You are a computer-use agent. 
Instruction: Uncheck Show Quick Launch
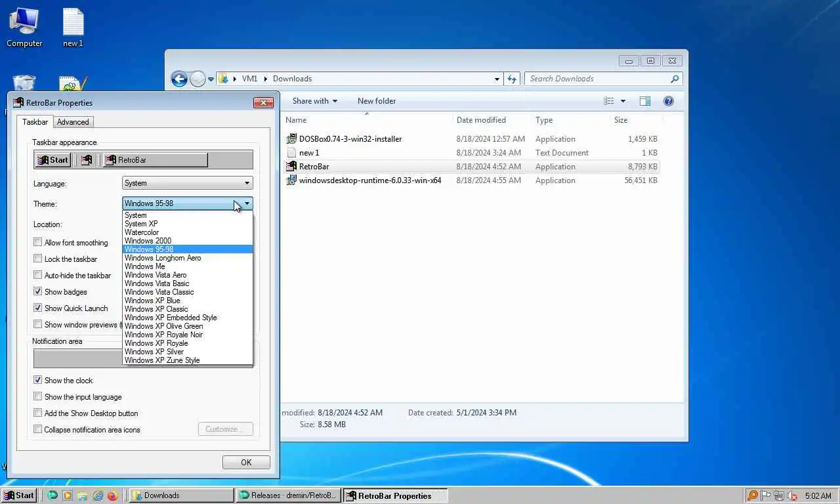pos(37,308)
